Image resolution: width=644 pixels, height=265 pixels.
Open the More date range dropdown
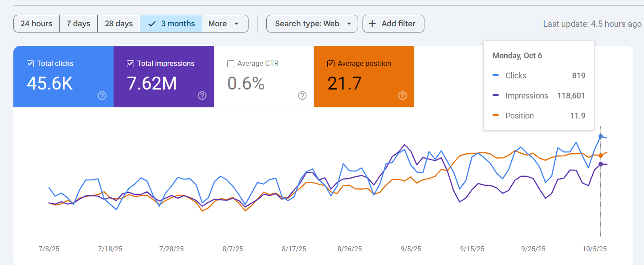click(x=224, y=24)
